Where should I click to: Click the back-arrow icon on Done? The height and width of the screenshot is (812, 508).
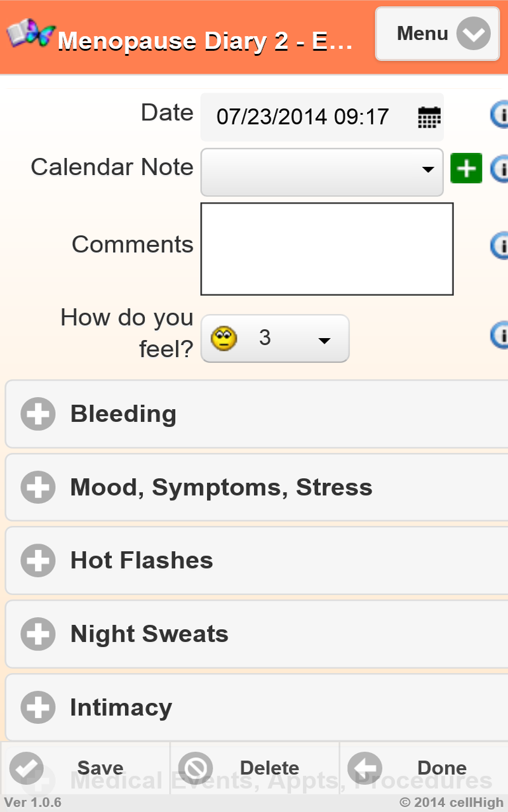click(x=365, y=768)
